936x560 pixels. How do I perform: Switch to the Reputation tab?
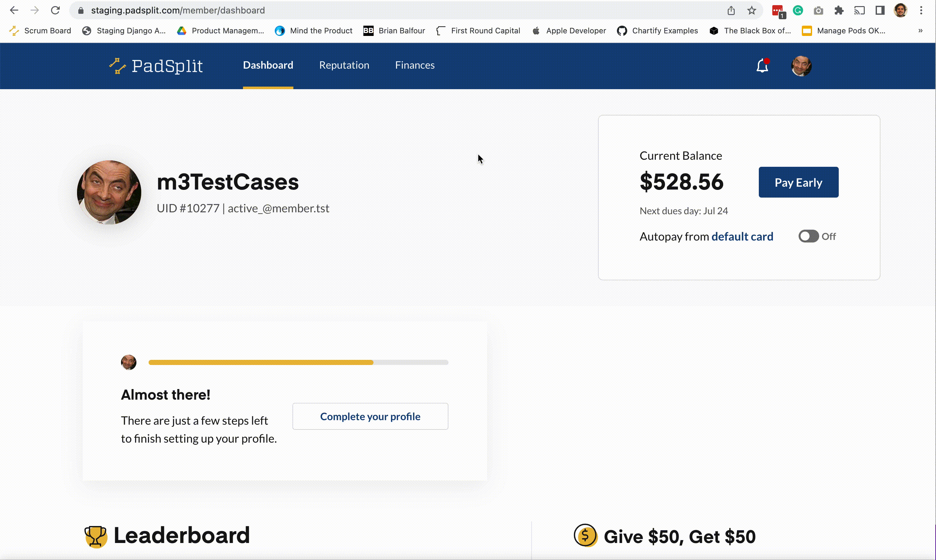coord(344,65)
